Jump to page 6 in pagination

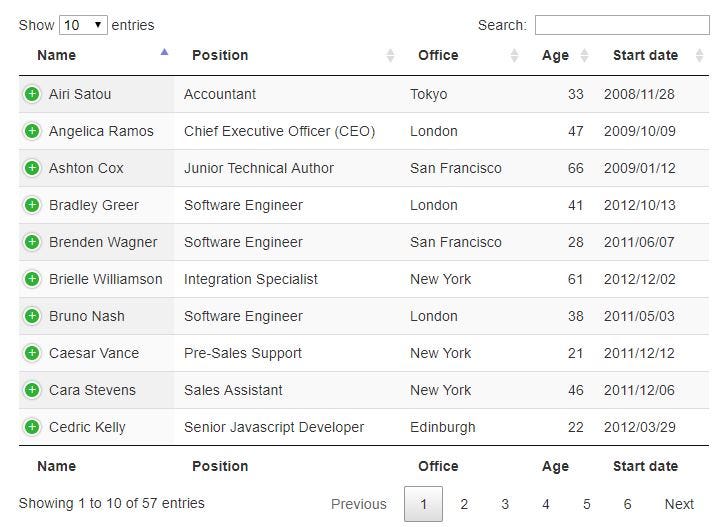[x=627, y=504]
